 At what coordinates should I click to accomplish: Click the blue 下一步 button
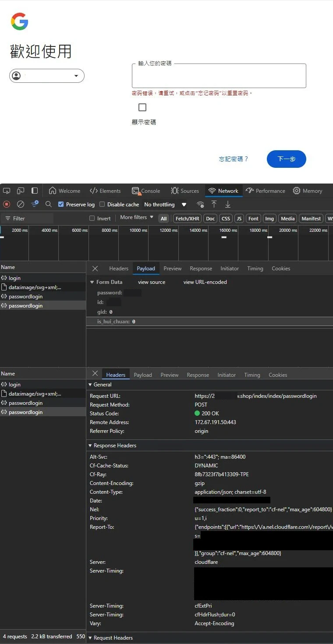click(286, 159)
